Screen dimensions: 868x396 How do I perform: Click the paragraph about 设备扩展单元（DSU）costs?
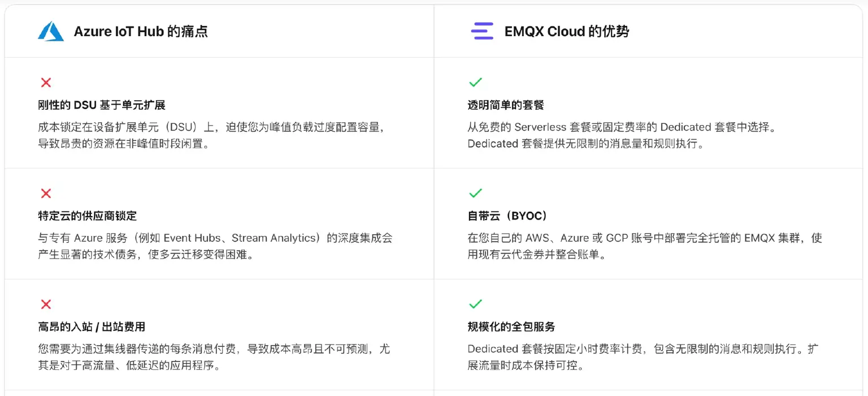pos(214,135)
